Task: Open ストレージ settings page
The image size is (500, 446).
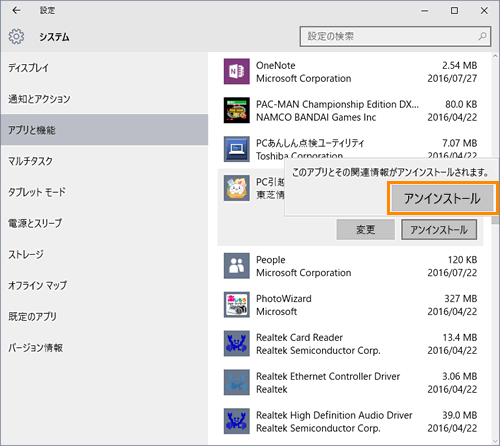Action: (104, 254)
